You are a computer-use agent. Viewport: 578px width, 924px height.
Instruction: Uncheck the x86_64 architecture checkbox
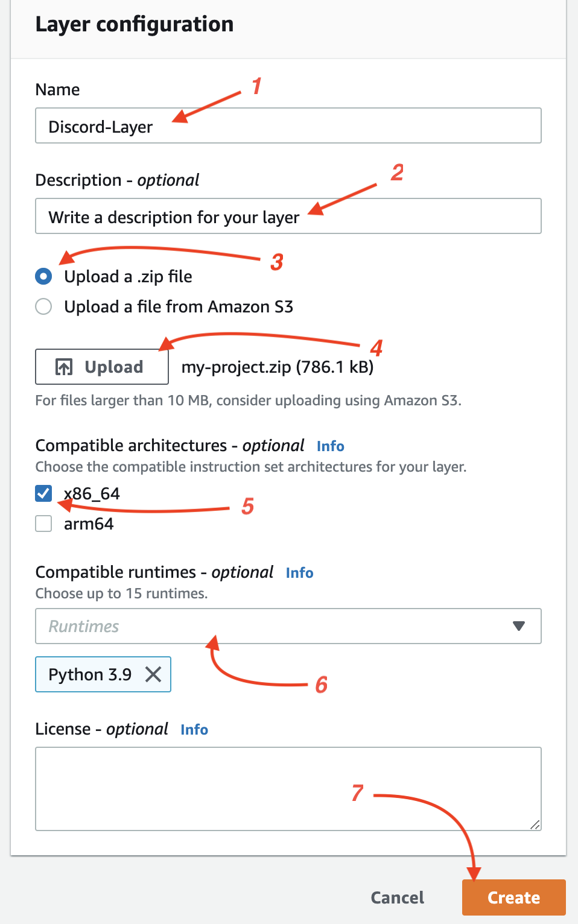click(x=43, y=493)
